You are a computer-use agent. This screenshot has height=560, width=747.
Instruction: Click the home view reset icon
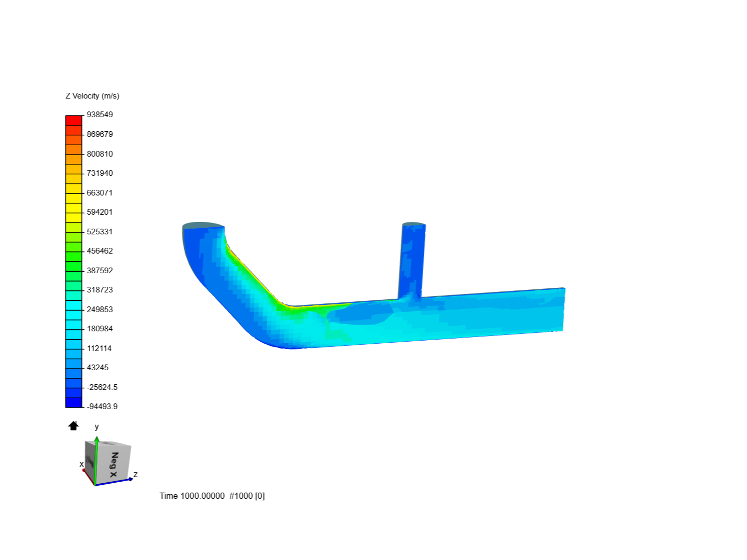click(73, 426)
